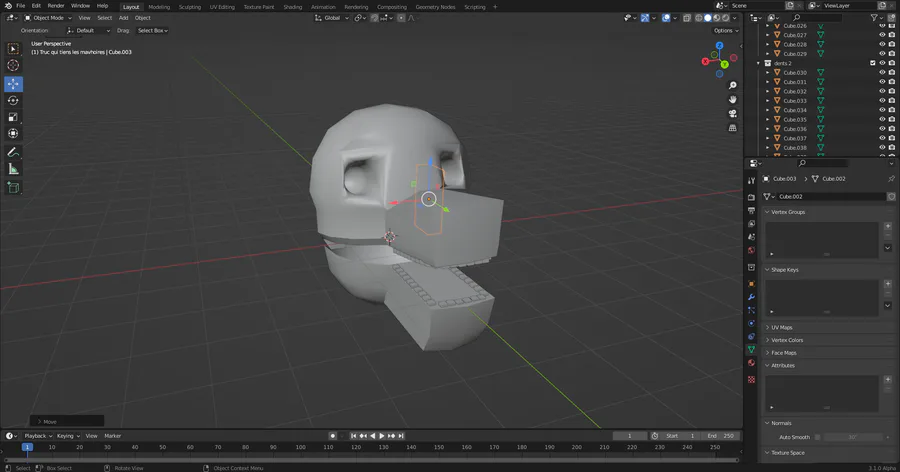
Task: Choose the Add Cube tool
Action: (13, 187)
